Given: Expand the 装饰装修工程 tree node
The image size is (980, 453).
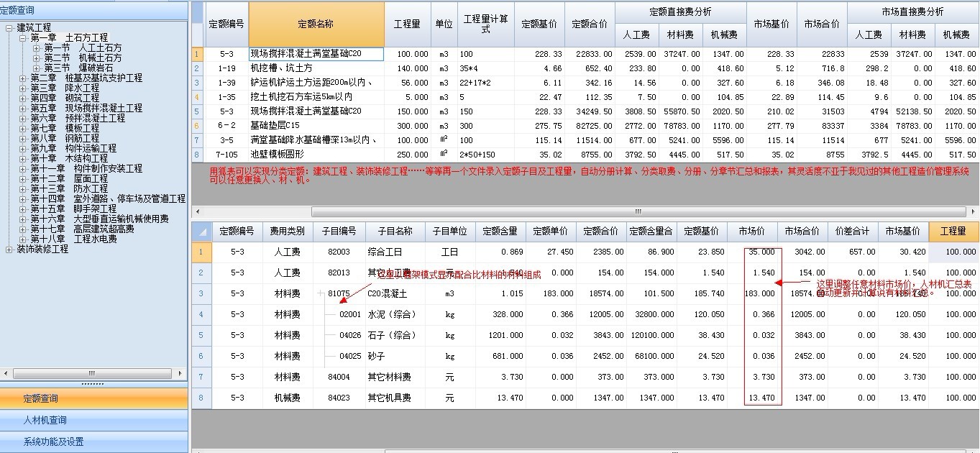Looking at the screenshot, I should click(9, 250).
